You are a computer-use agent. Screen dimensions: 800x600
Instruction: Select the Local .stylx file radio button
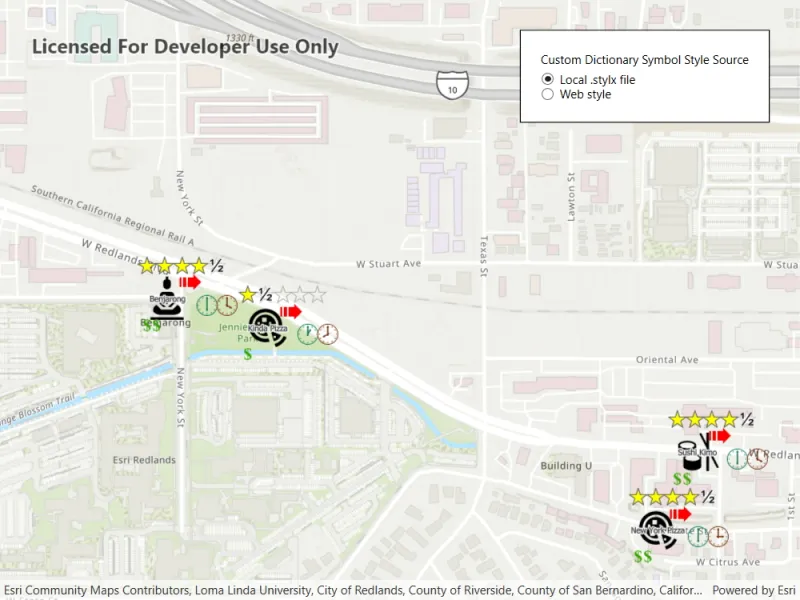pos(547,79)
